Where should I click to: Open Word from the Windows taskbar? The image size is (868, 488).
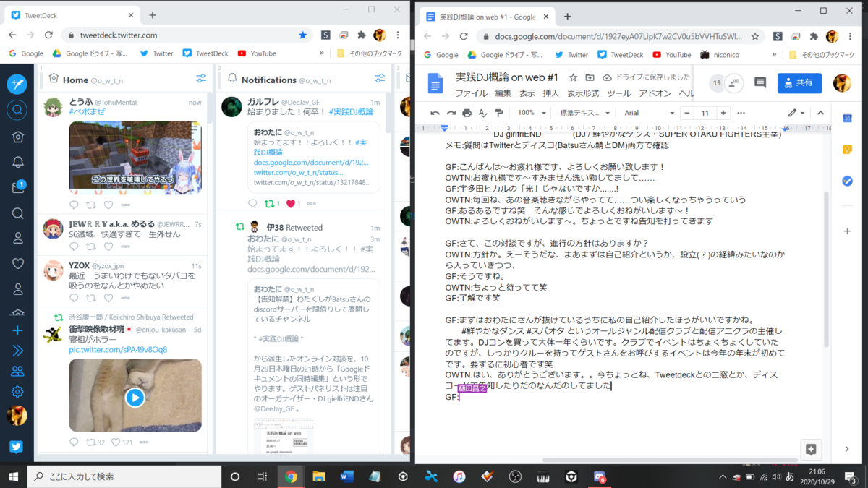pos(346,476)
